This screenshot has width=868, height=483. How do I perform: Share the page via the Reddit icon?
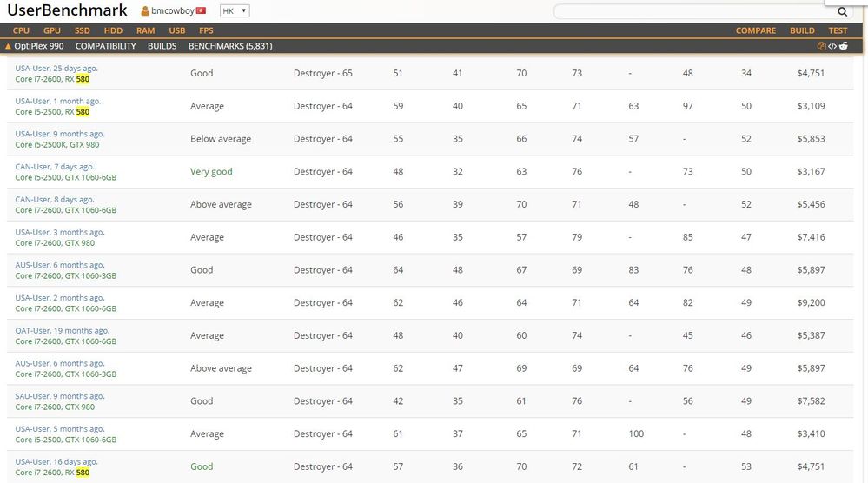(x=843, y=46)
